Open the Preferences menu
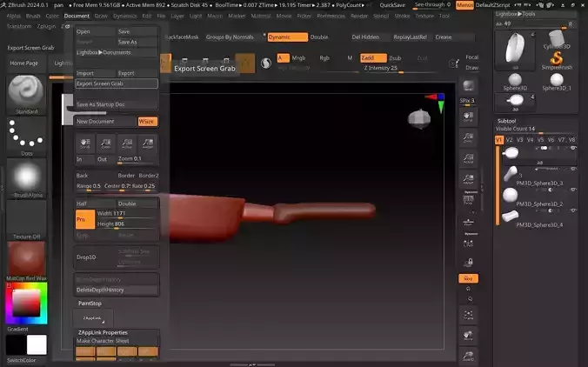 pyautogui.click(x=331, y=16)
